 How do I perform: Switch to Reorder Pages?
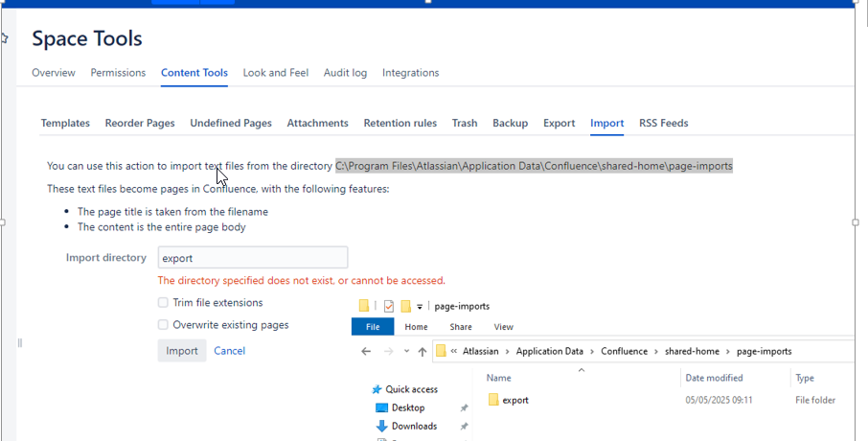pos(140,123)
